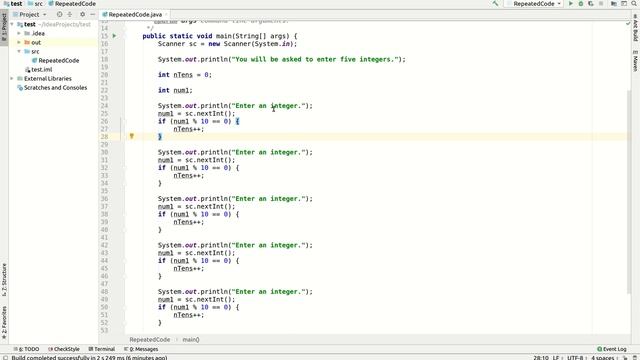Click the 28:10 caret position indicator
This screenshot has width=640, height=360.
[x=541, y=358]
